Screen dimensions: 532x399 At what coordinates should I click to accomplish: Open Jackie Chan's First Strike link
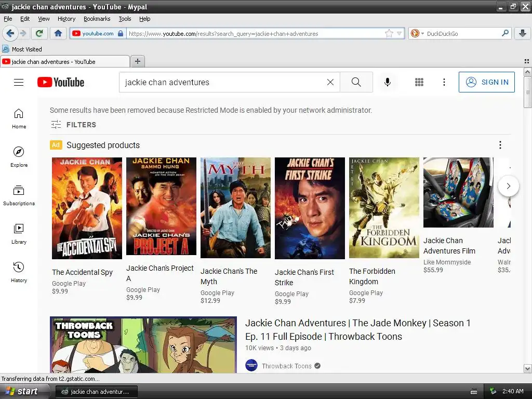click(x=304, y=277)
